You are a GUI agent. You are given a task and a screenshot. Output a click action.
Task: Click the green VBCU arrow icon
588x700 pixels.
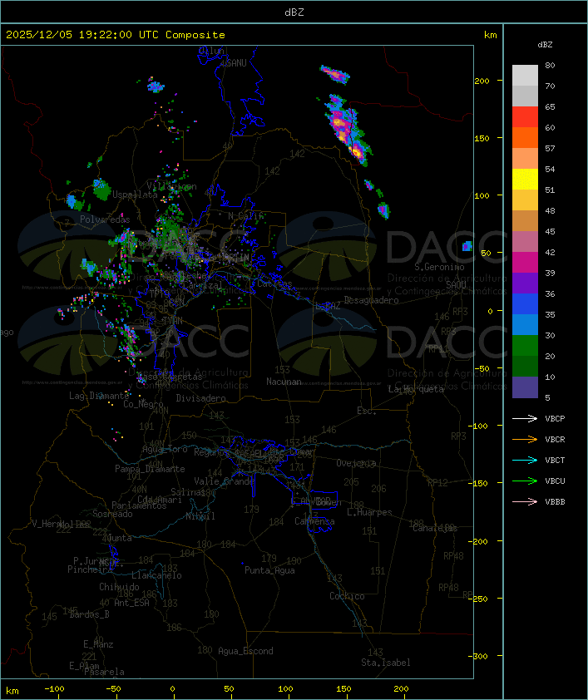pyautogui.click(x=525, y=481)
